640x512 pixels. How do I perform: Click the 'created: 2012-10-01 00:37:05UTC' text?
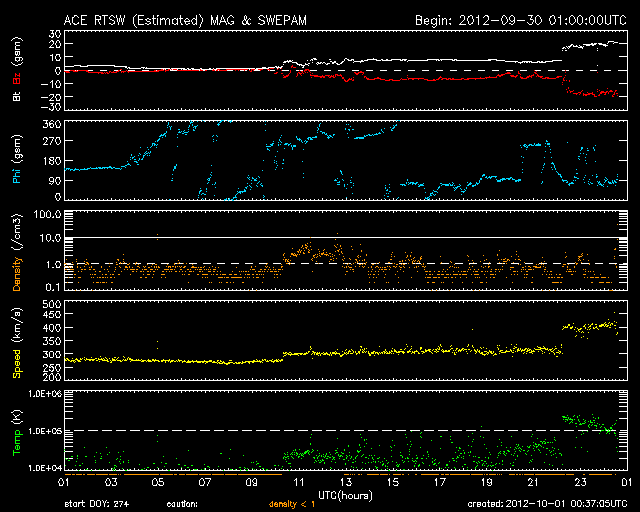(x=547, y=504)
